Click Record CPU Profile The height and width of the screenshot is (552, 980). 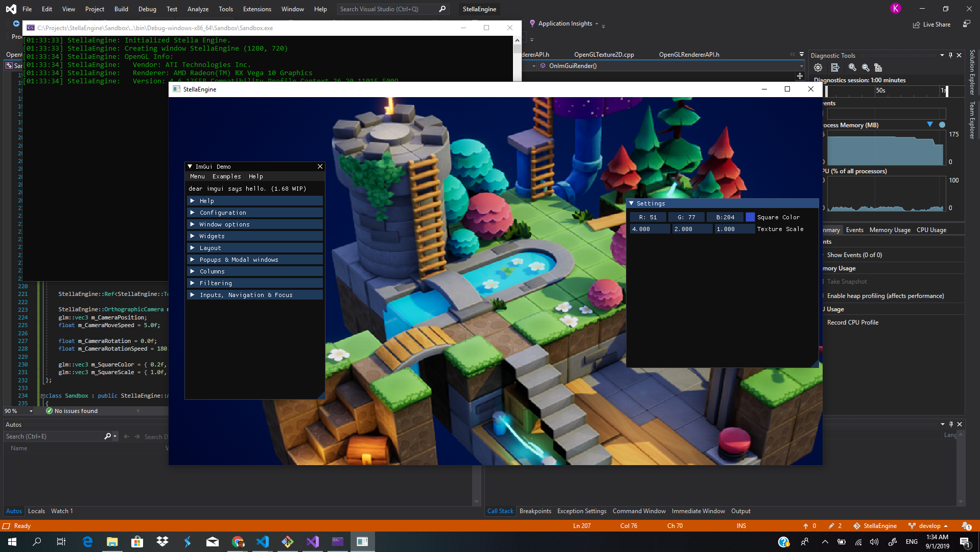852,323
